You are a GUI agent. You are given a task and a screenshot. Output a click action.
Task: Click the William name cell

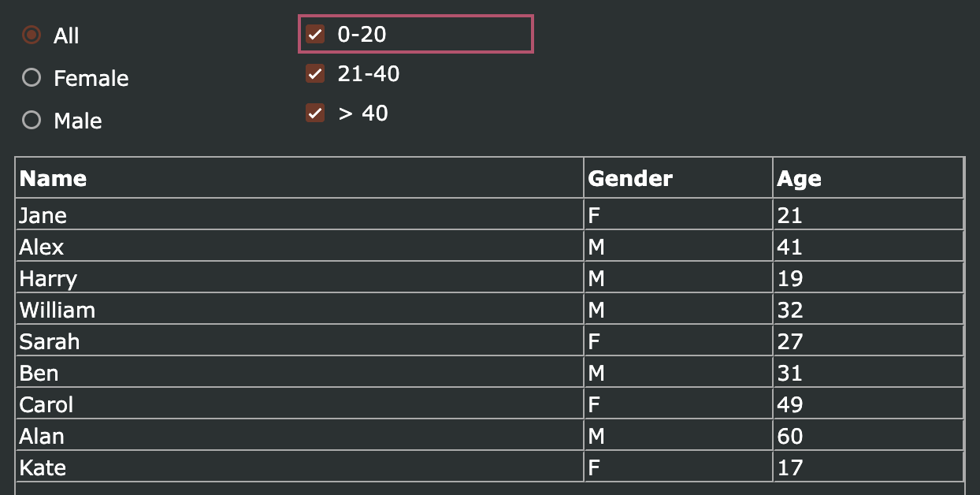pyautogui.click(x=299, y=309)
